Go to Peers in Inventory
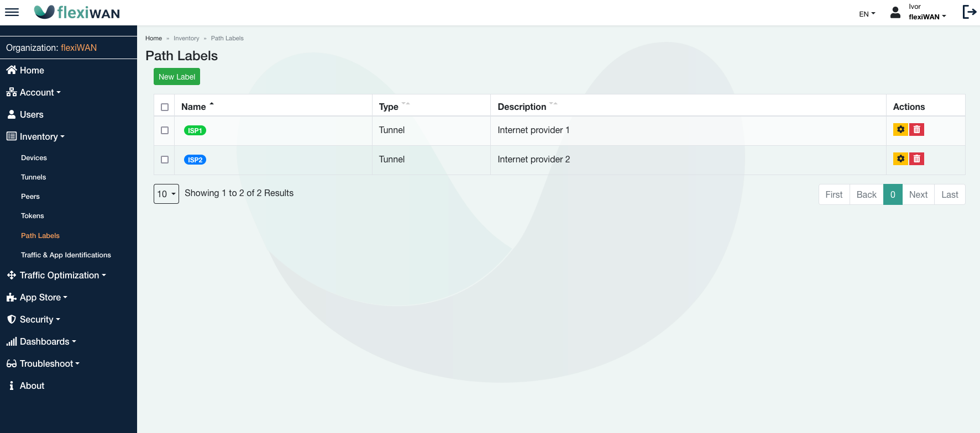Screen dimensions: 980x433 coord(30,196)
